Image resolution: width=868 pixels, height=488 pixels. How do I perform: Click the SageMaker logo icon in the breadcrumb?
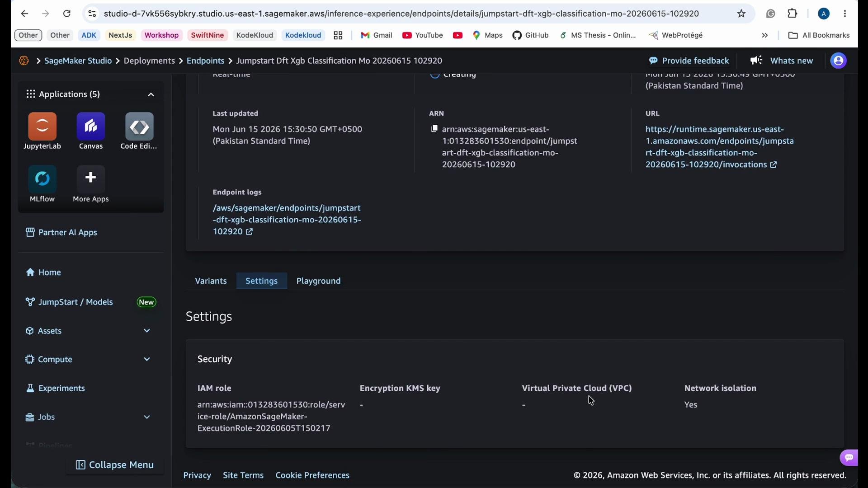pos(24,61)
